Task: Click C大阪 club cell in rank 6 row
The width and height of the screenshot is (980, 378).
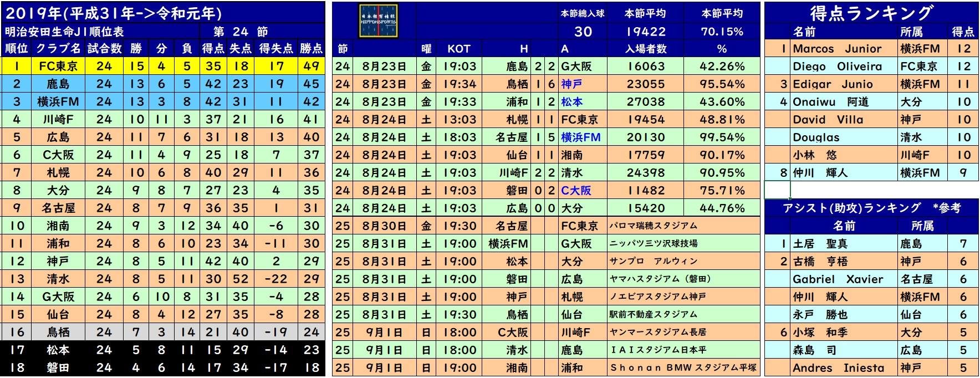Action: point(58,155)
